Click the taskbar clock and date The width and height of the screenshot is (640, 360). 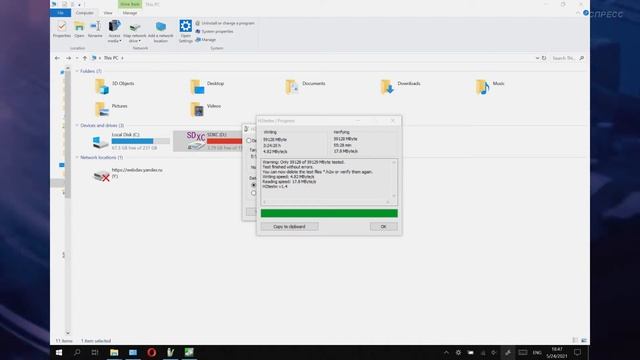557,352
